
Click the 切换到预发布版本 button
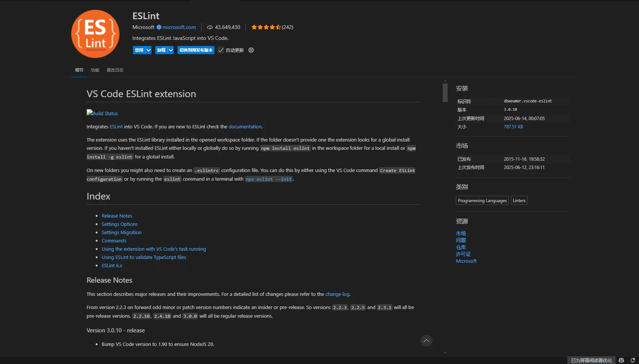click(196, 50)
